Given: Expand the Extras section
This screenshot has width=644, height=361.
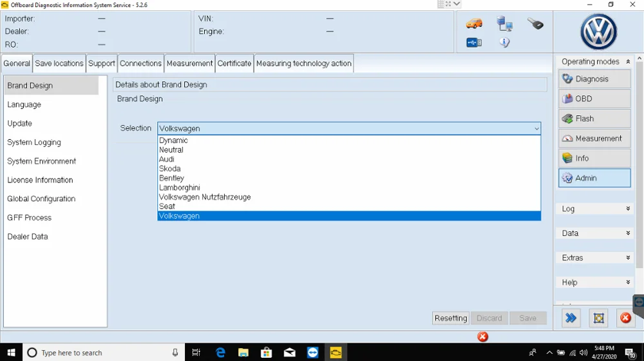Looking at the screenshot, I should pos(628,258).
